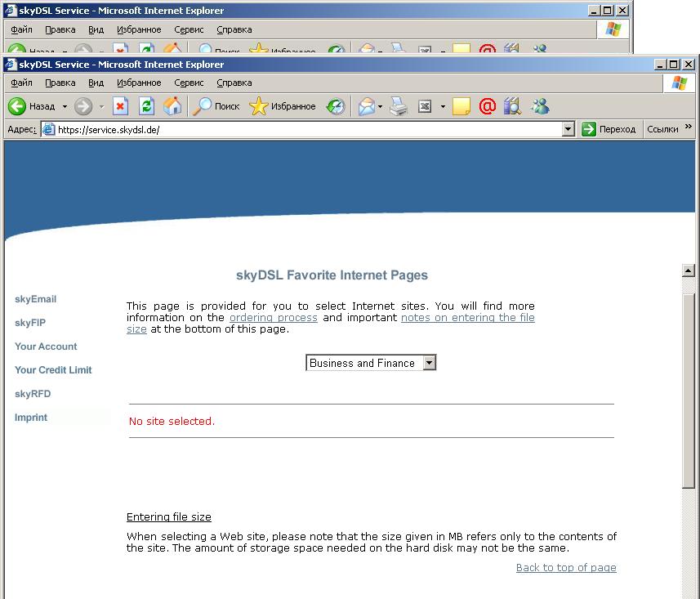700x599 pixels.
Task: Maximize the front Internet Explorer window
Action: (674, 65)
